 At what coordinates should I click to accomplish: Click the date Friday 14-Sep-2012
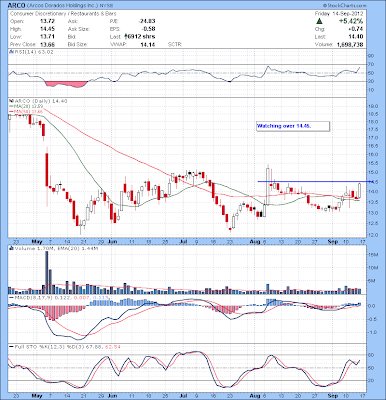[x=339, y=14]
